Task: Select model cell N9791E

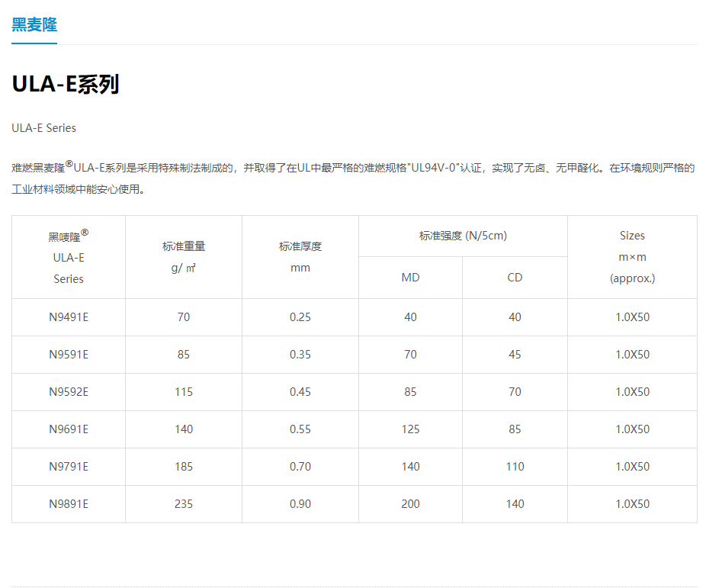Action: pos(69,467)
